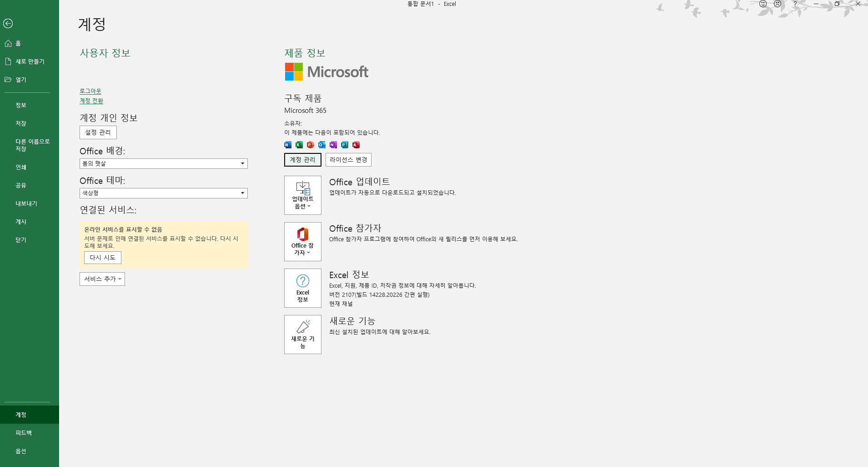The height and width of the screenshot is (467, 868).
Task: Click the OneNote app icon under included products
Action: click(x=333, y=145)
